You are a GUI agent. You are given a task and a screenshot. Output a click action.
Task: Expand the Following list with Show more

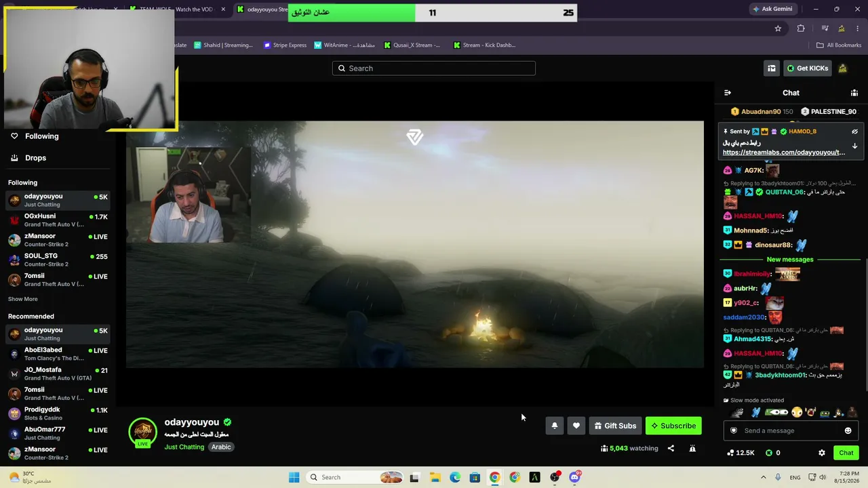click(x=23, y=299)
